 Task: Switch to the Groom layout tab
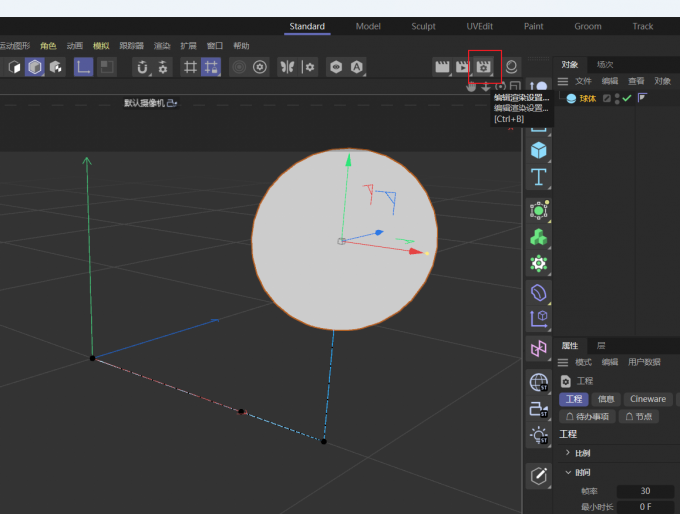(x=588, y=26)
